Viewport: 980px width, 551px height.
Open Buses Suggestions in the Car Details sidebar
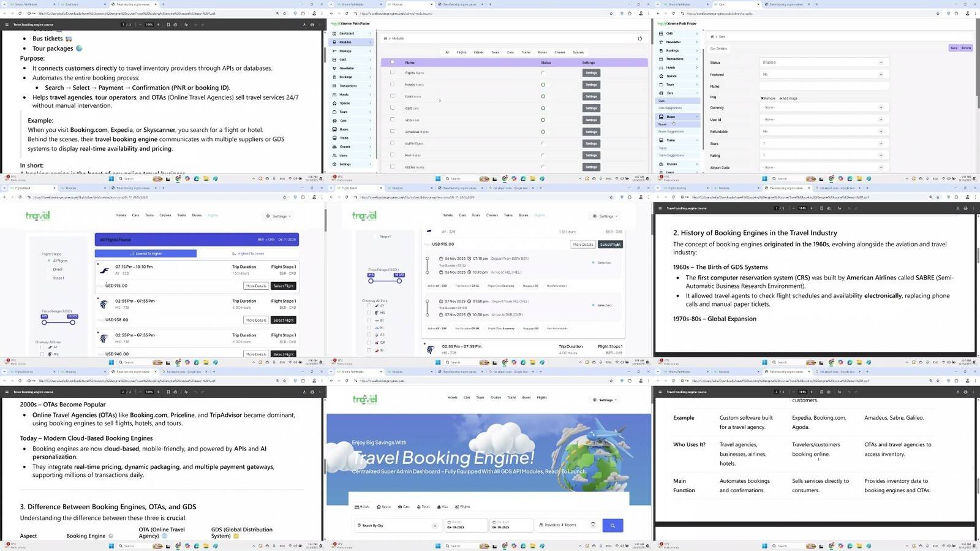[x=671, y=131]
